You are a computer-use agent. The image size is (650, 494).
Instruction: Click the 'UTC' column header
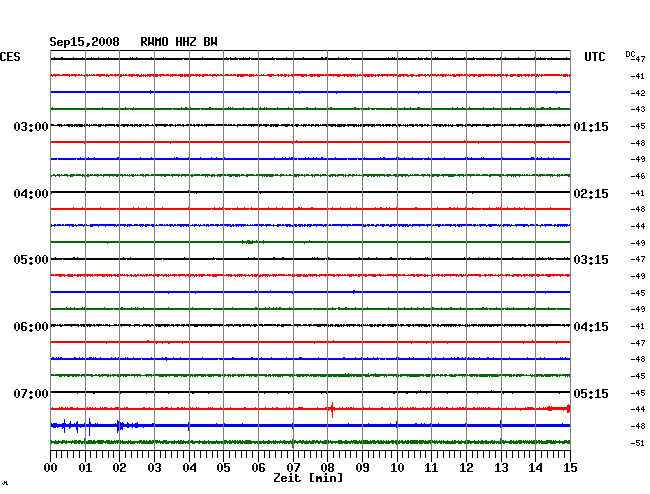coord(594,57)
